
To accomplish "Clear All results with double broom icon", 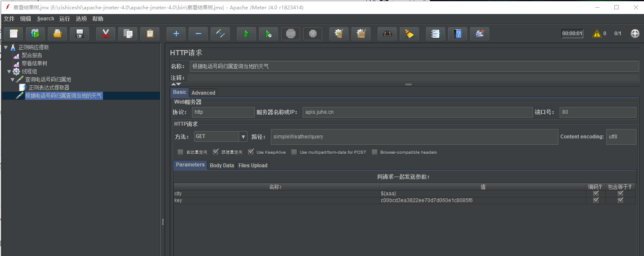I will [x=361, y=34].
